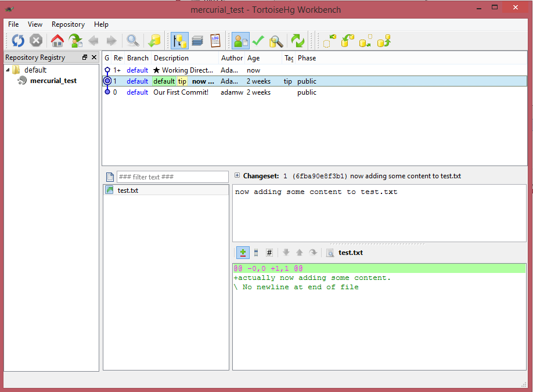Click the star icon on Working Directory row
Screen dimensions: 533x392
156,70
